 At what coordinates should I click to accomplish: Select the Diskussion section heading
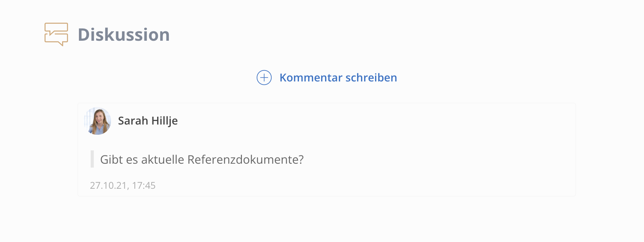point(124,34)
